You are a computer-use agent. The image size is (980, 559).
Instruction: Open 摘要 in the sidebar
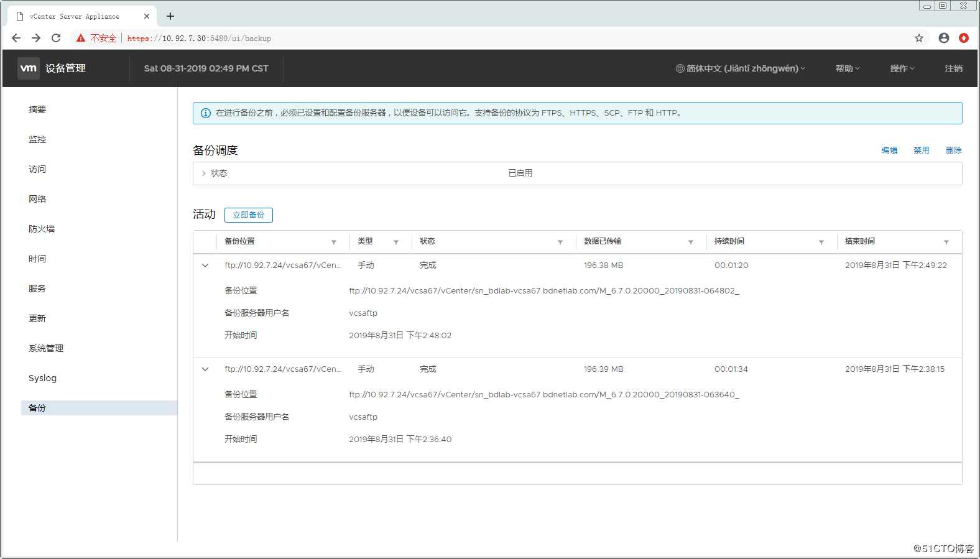click(x=37, y=109)
